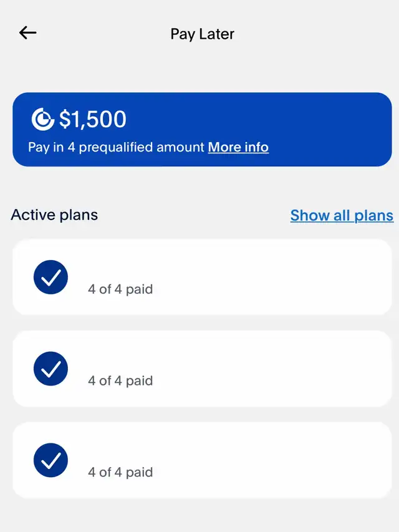
Task: Click the Pay in 4 prequalified amount text
Action: coord(116,147)
